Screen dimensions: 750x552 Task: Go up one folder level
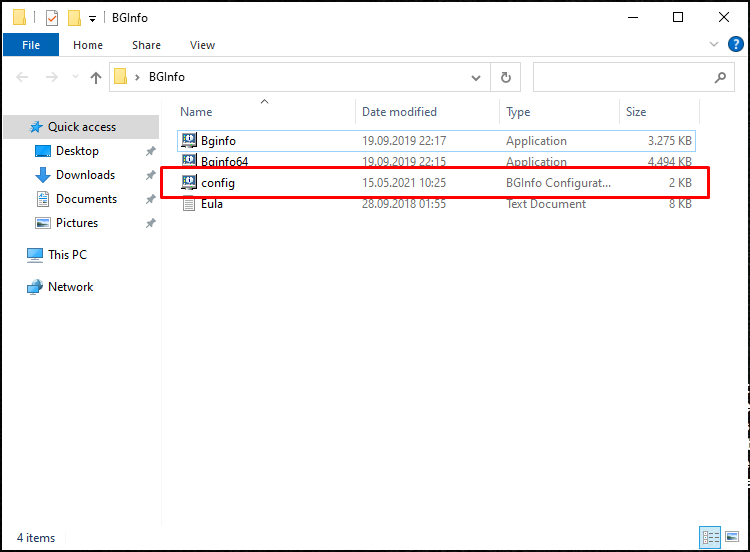(x=96, y=77)
